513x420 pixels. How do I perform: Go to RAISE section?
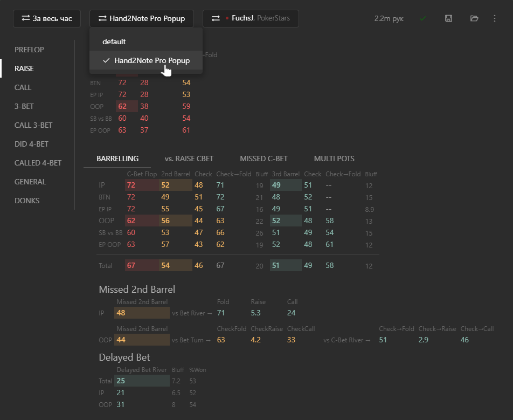[x=24, y=68]
